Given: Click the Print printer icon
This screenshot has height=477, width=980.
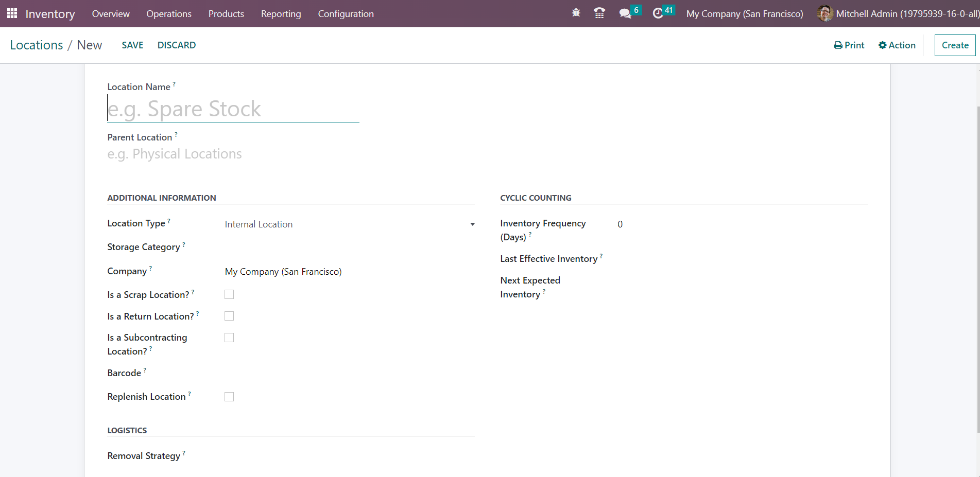Looking at the screenshot, I should point(838,45).
